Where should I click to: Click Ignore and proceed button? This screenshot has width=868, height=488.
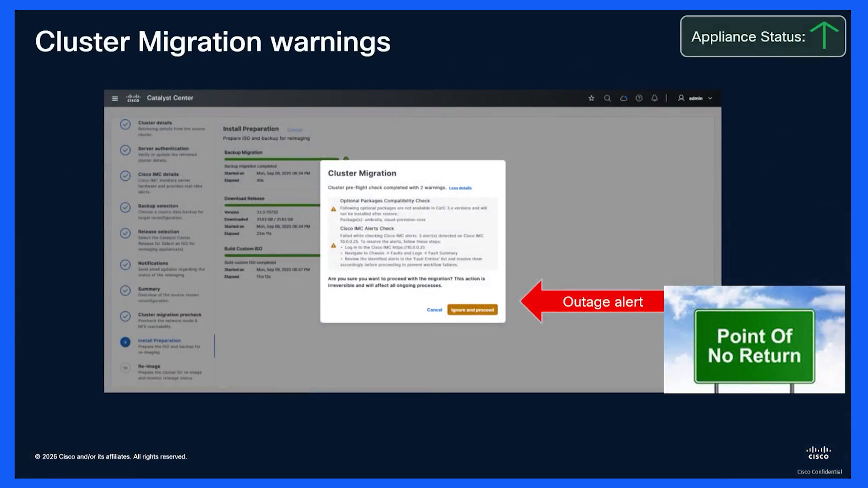(472, 310)
